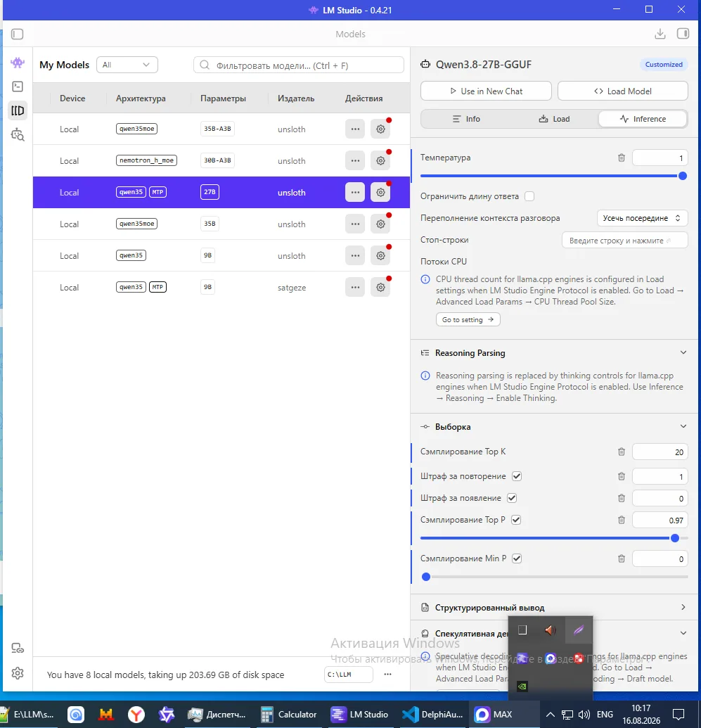This screenshot has height=728, width=701.
Task: Switch to the Load tab
Action: [554, 119]
